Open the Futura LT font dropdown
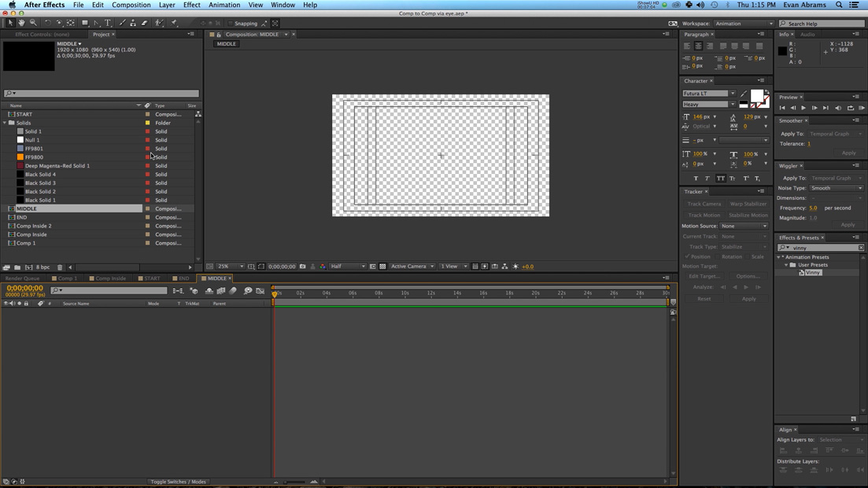868x488 pixels. (x=708, y=94)
